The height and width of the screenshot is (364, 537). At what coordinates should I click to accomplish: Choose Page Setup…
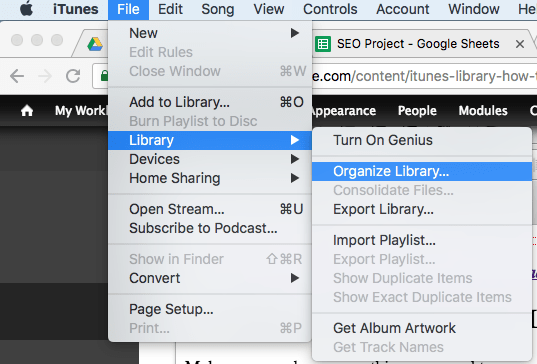(210, 309)
